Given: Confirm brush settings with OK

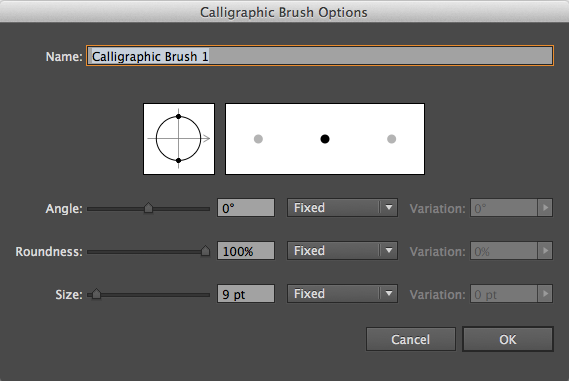Looking at the screenshot, I should click(x=508, y=339).
